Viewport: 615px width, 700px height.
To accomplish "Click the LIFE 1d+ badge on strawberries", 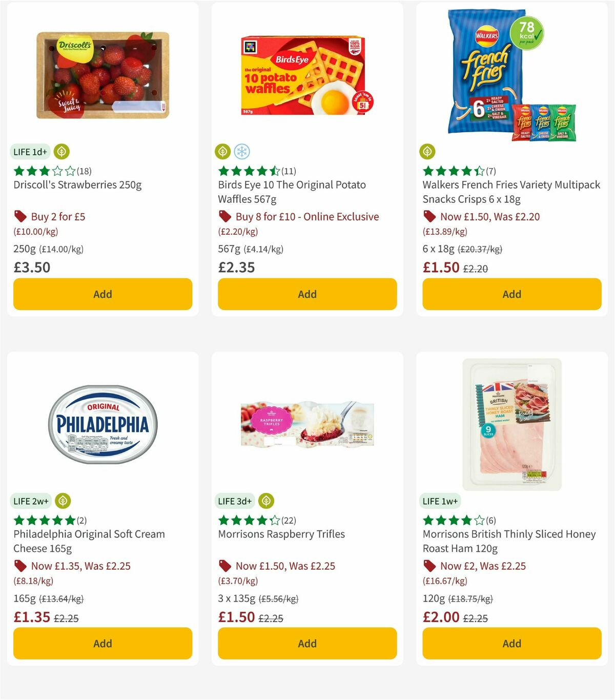I will (29, 152).
